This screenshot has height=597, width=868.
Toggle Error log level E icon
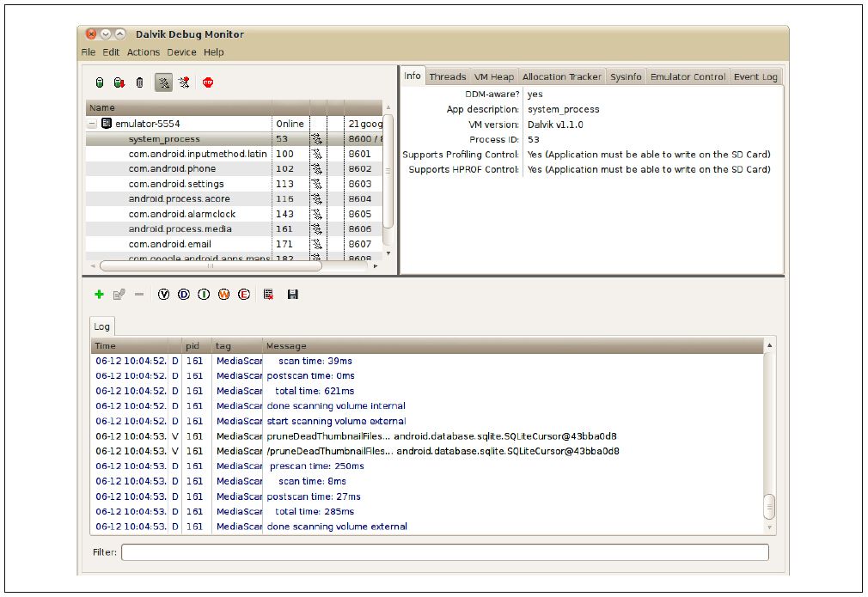(x=244, y=295)
